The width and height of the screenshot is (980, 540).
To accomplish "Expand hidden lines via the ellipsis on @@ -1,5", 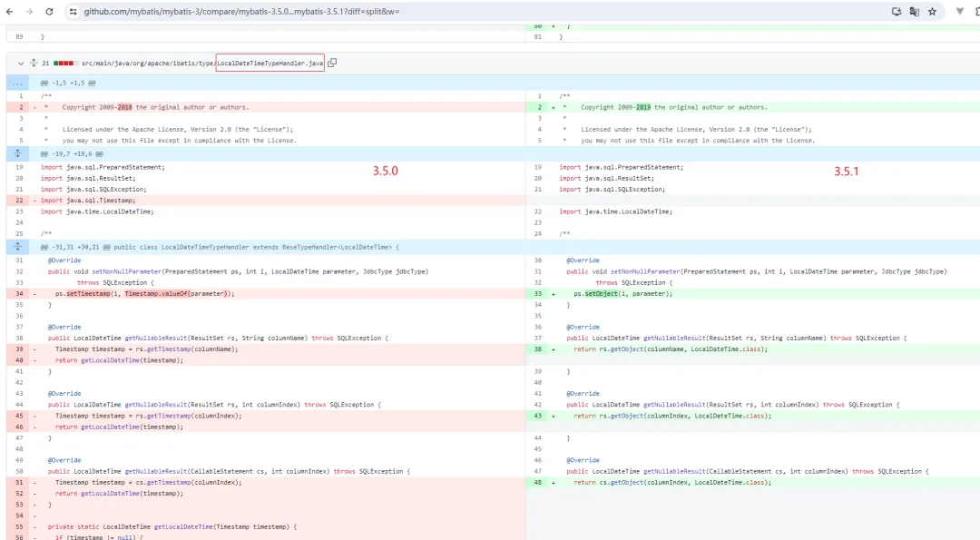I will (17, 83).
